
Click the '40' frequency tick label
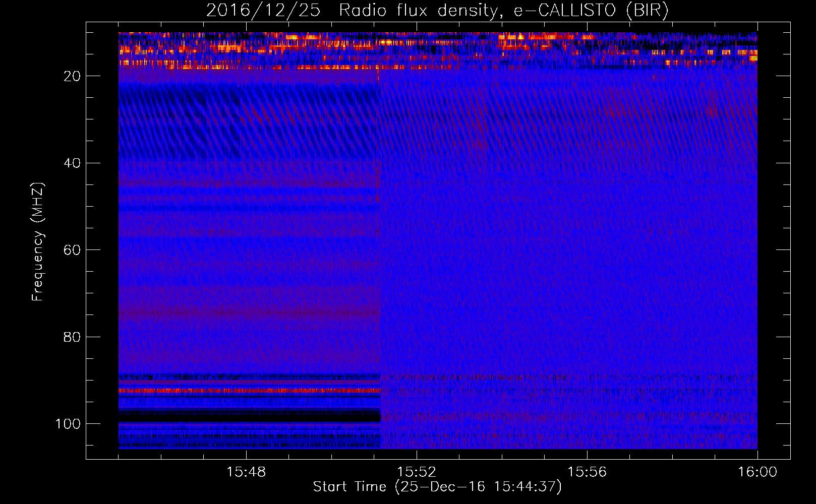pos(72,163)
